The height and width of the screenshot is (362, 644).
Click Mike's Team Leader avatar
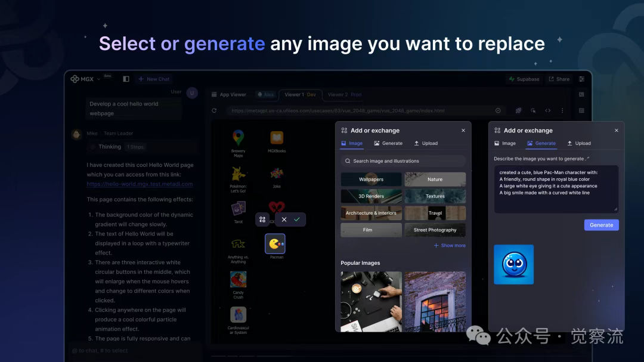76,134
